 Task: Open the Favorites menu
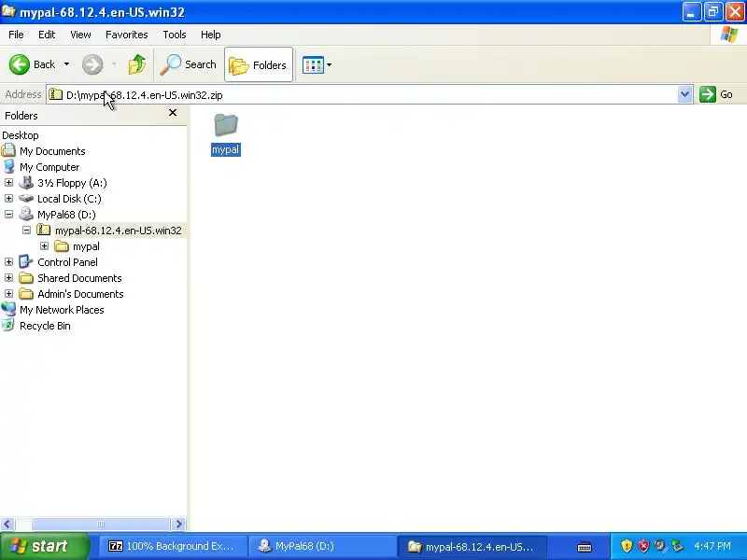coord(127,35)
